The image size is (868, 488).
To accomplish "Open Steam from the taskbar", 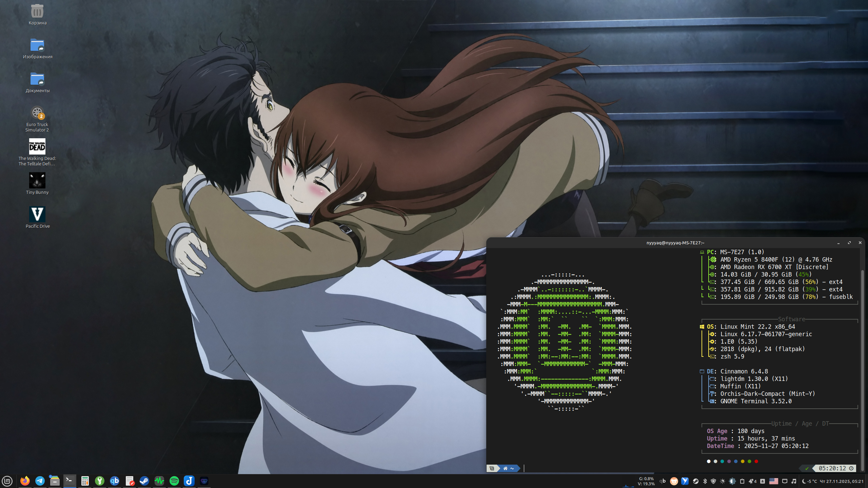I will coord(144,481).
